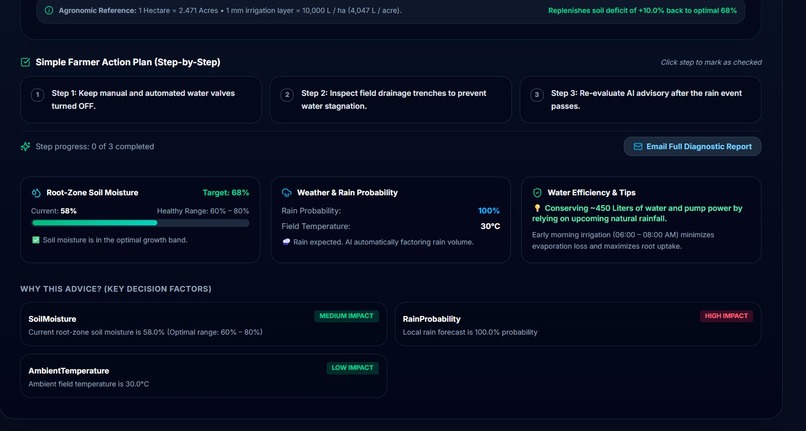Click the SoilMoisture factor title
The width and height of the screenshot is (806, 431).
52,319
